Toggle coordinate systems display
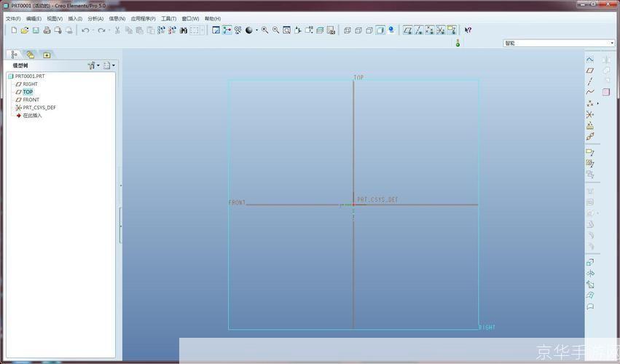 [x=441, y=31]
